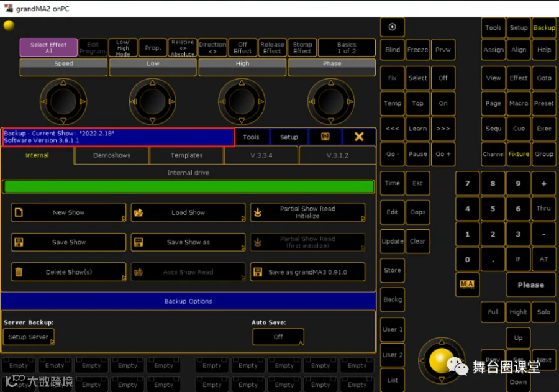Click the Release Effect button
Viewport: 559px width, 392px height.
pos(273,47)
